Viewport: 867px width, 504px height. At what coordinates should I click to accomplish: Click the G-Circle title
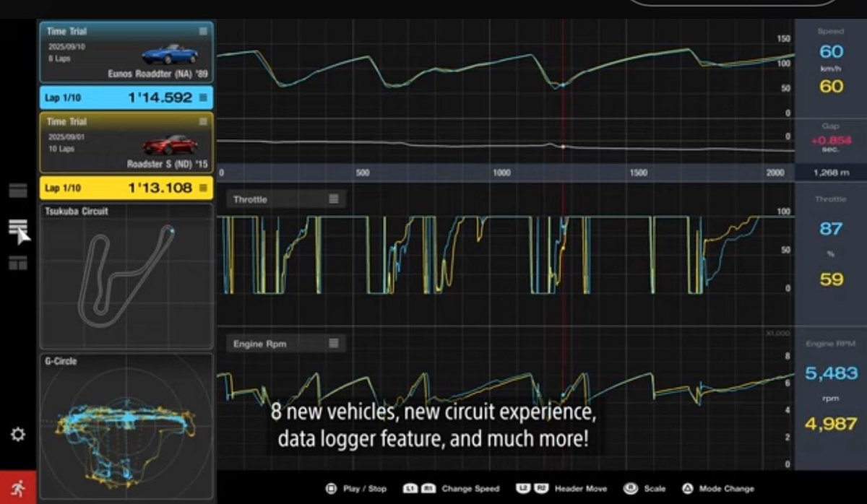[x=61, y=361]
